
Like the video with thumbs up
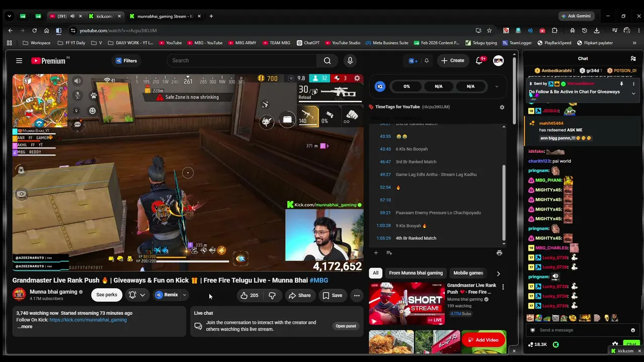[250, 295]
